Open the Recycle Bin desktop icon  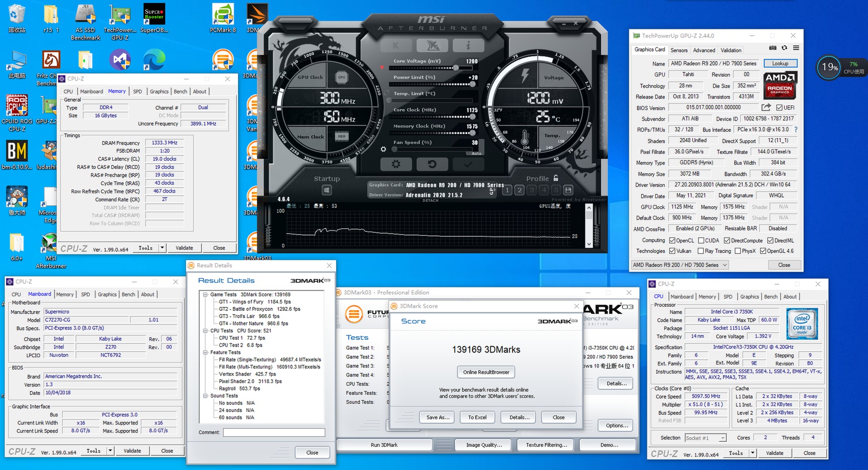(17, 19)
